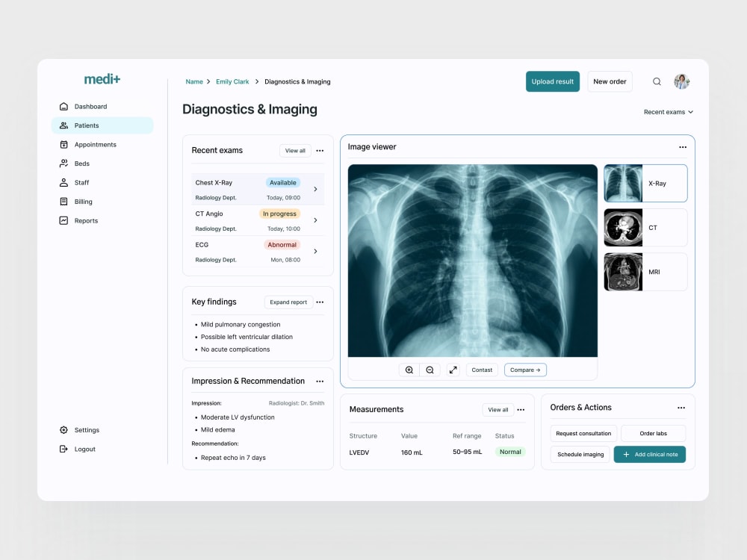Screen dimensions: 747x560
Task: Zoom in on the X-ray image
Action: point(409,370)
